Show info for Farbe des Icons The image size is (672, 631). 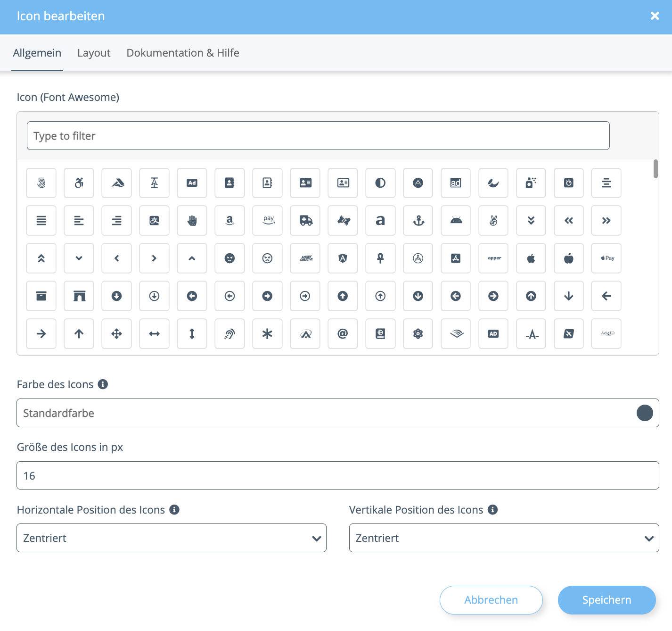[x=103, y=384]
